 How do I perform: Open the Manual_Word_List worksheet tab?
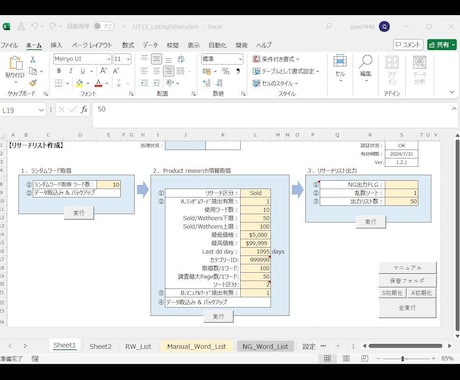coord(196,346)
